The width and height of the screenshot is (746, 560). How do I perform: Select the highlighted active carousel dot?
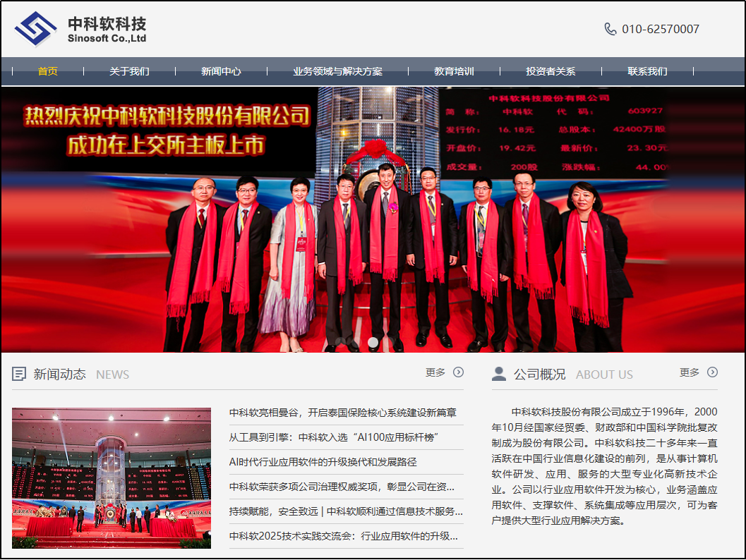(373, 342)
